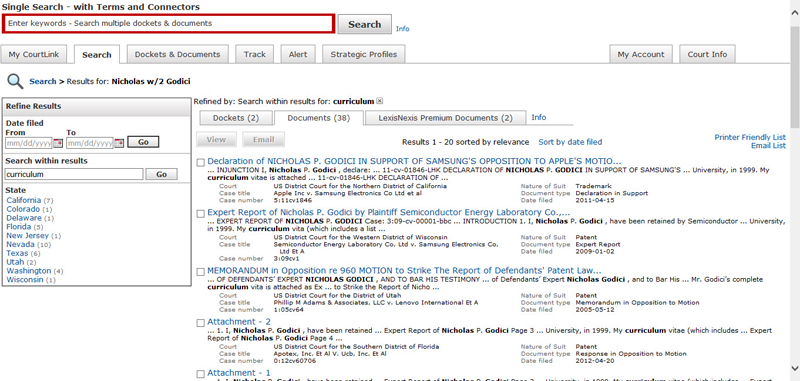
Task: Filter results by Nevada state
Action: (20, 244)
